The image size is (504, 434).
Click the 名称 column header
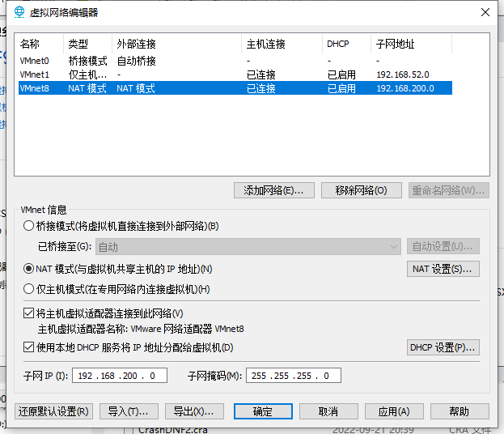pyautogui.click(x=40, y=44)
